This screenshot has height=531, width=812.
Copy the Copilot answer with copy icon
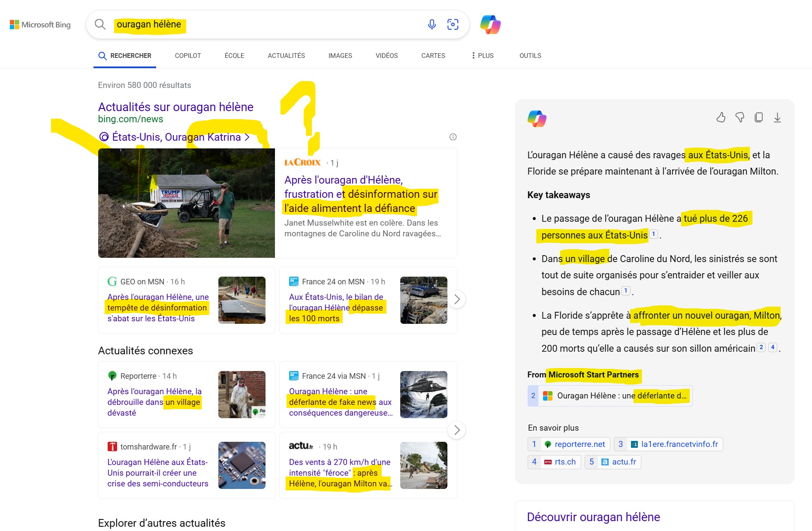pyautogui.click(x=759, y=118)
